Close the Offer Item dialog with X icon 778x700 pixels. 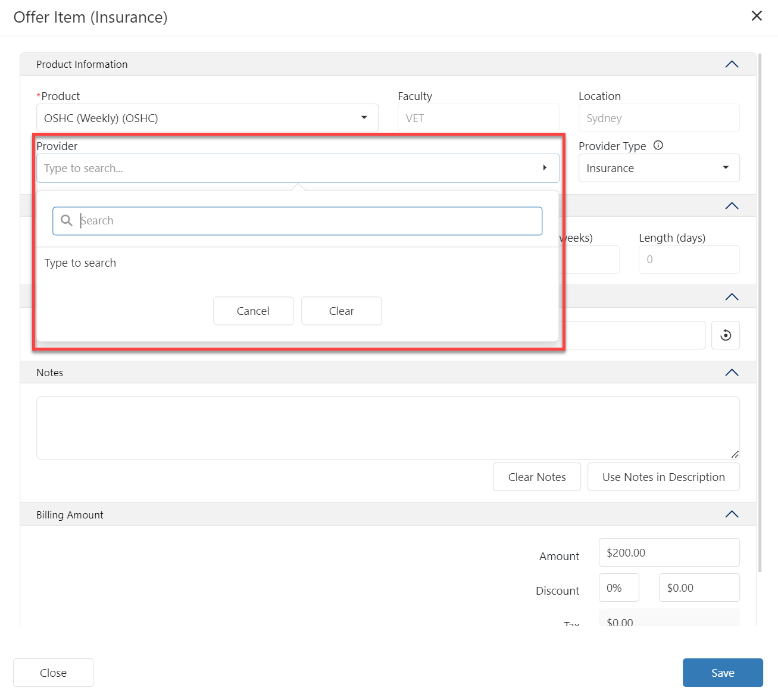click(x=757, y=16)
